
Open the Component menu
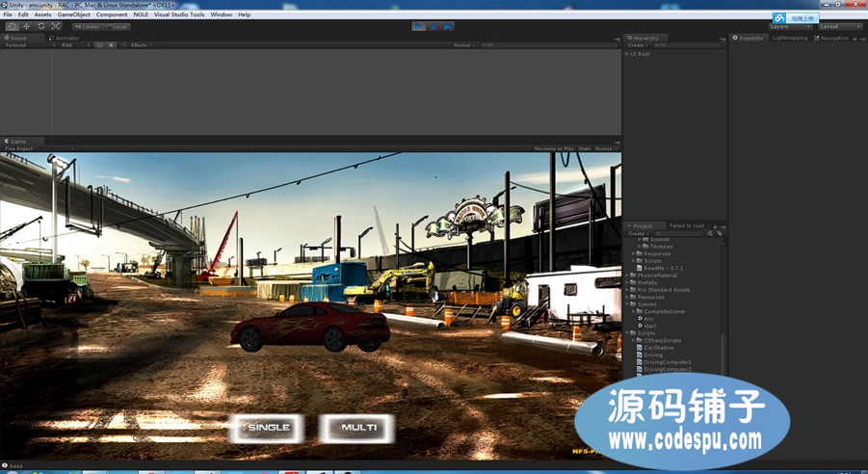click(x=112, y=15)
